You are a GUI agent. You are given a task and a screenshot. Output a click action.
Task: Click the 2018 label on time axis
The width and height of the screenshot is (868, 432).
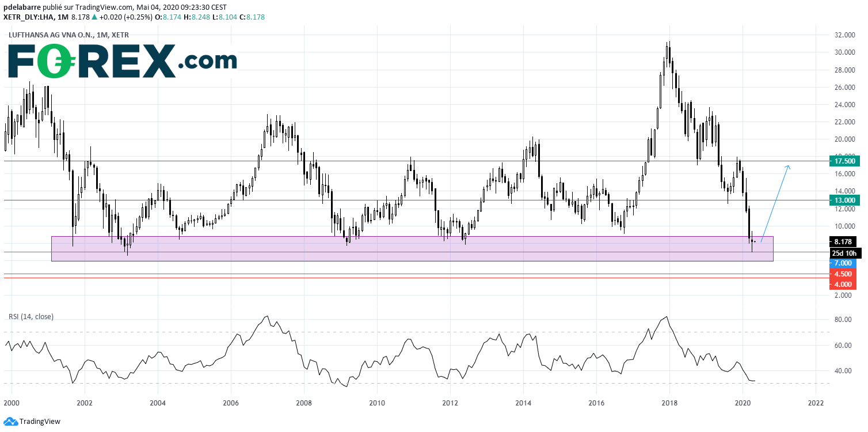click(x=669, y=402)
